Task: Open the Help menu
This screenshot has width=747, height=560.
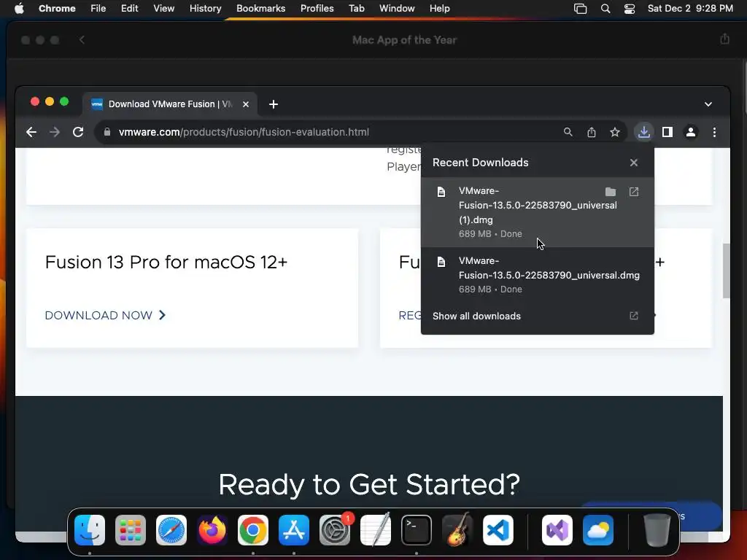Action: (x=439, y=9)
